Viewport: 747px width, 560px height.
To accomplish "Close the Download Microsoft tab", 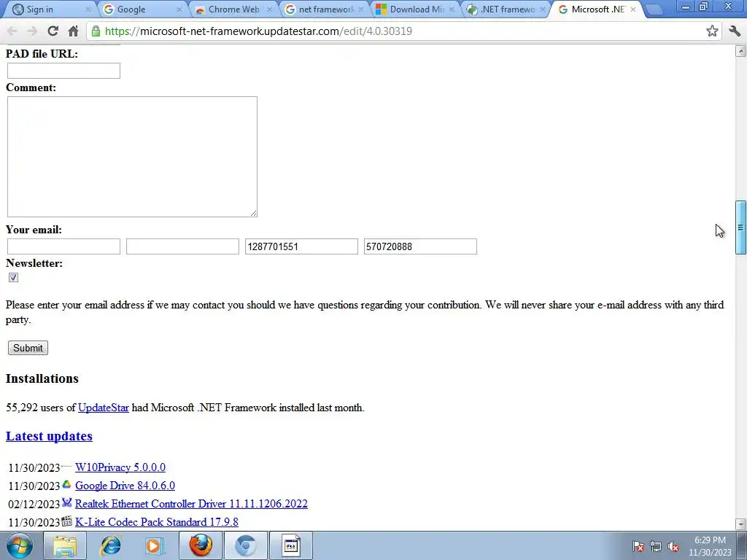I will (452, 9).
